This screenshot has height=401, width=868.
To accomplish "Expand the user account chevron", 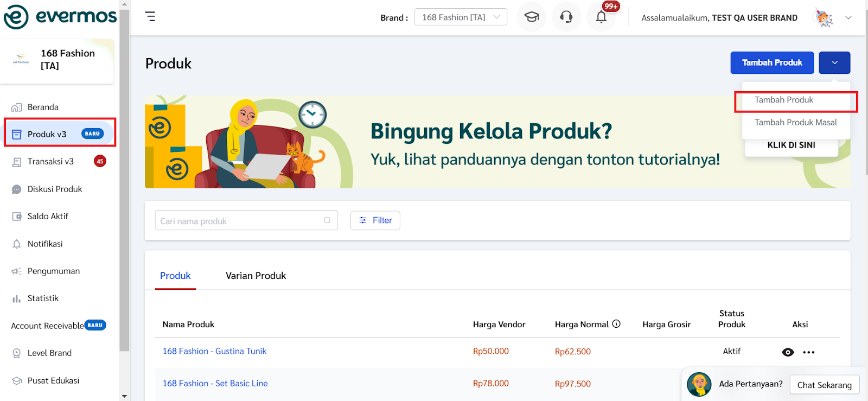I will 848,17.
